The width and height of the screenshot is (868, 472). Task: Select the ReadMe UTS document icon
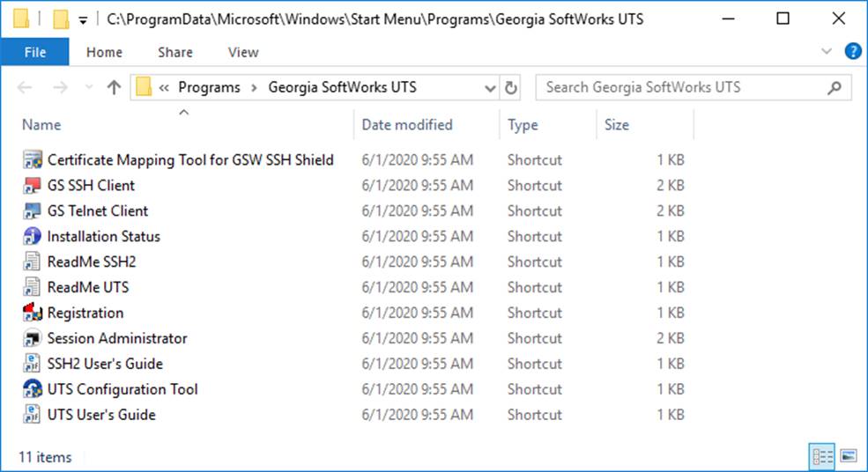32,286
